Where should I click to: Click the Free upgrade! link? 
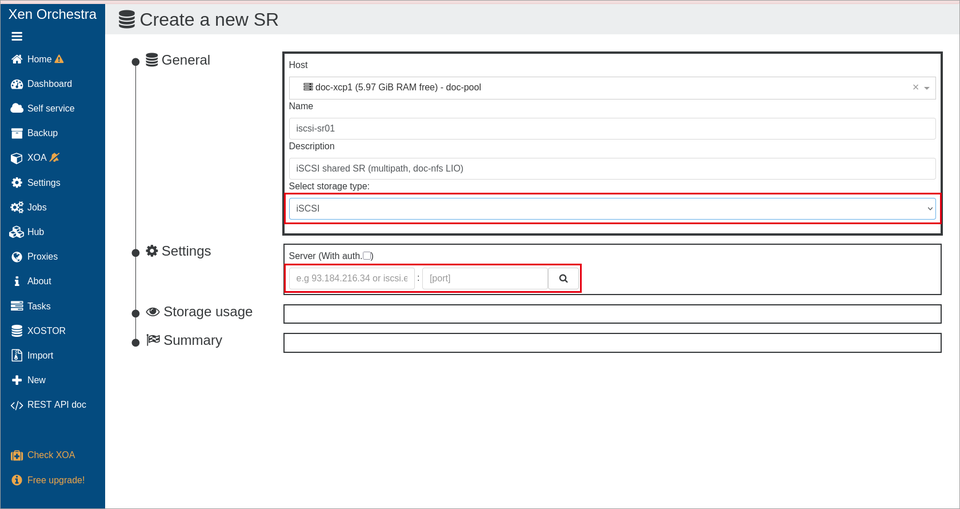click(56, 480)
